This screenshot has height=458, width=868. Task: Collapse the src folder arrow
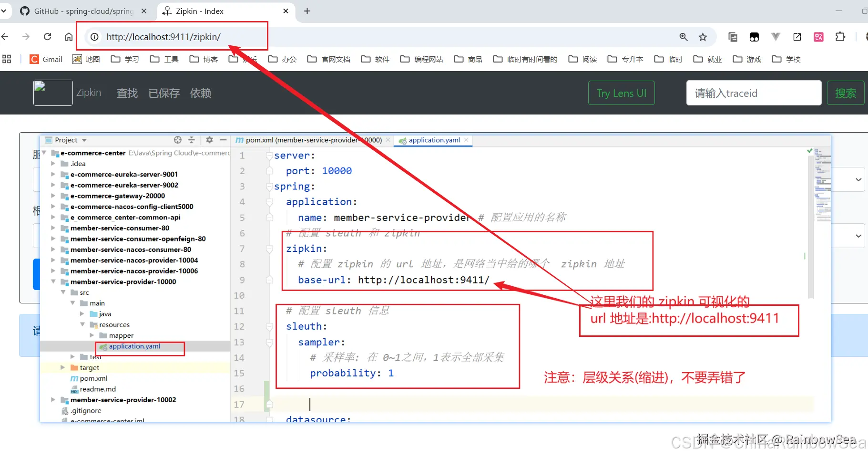63,292
